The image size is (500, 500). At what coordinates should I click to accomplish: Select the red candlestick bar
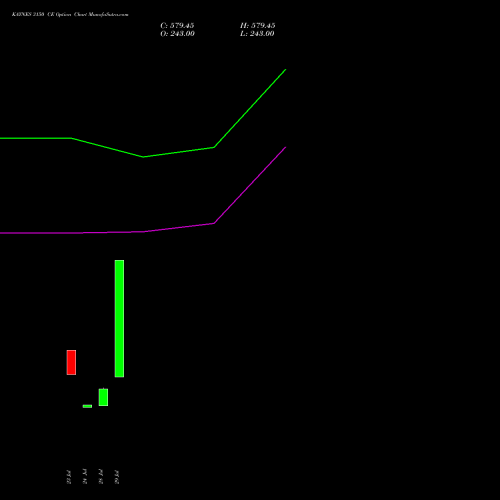71,362
